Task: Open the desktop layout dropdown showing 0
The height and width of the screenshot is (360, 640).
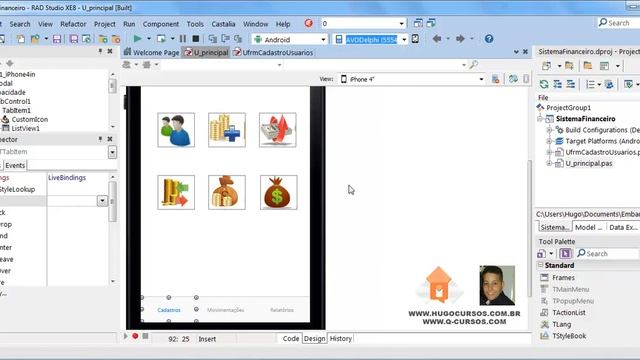Action: tap(402, 24)
